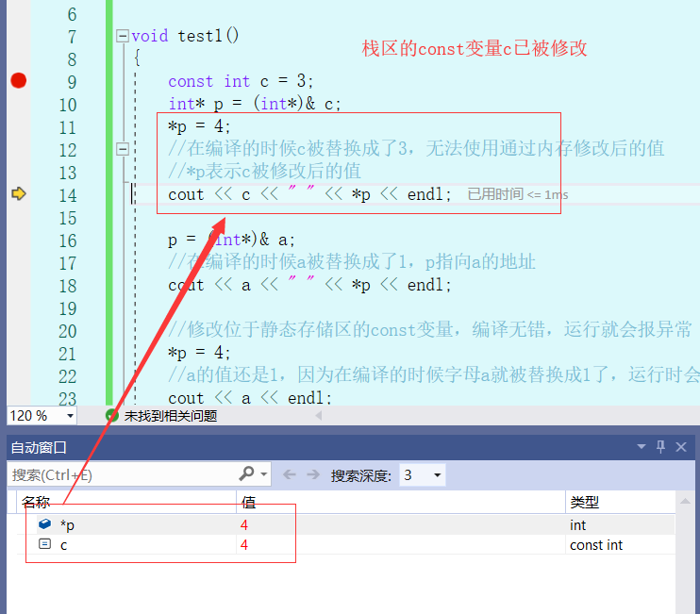The image size is (700, 614).
Task: Click the '*p = 4;' line at row 11
Action: (x=199, y=126)
